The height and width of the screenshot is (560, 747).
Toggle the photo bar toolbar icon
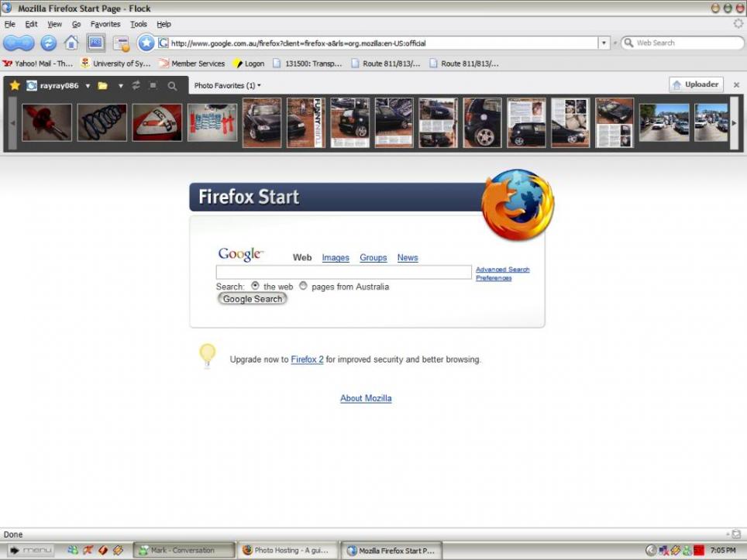pos(96,43)
